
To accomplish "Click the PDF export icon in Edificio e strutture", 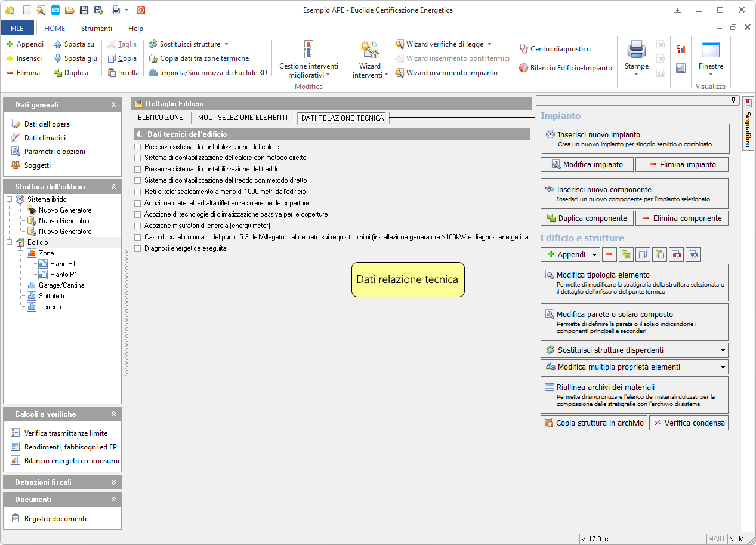I will pos(676,255).
